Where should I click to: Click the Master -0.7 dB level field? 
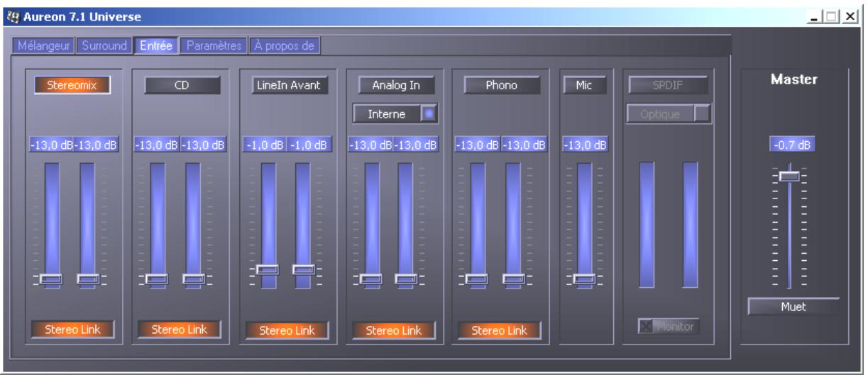(792, 145)
